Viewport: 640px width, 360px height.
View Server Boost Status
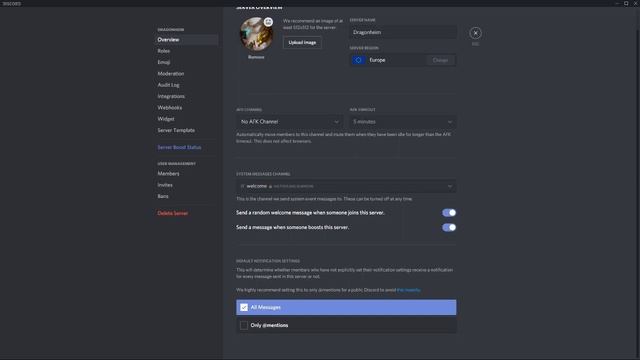pyautogui.click(x=179, y=147)
